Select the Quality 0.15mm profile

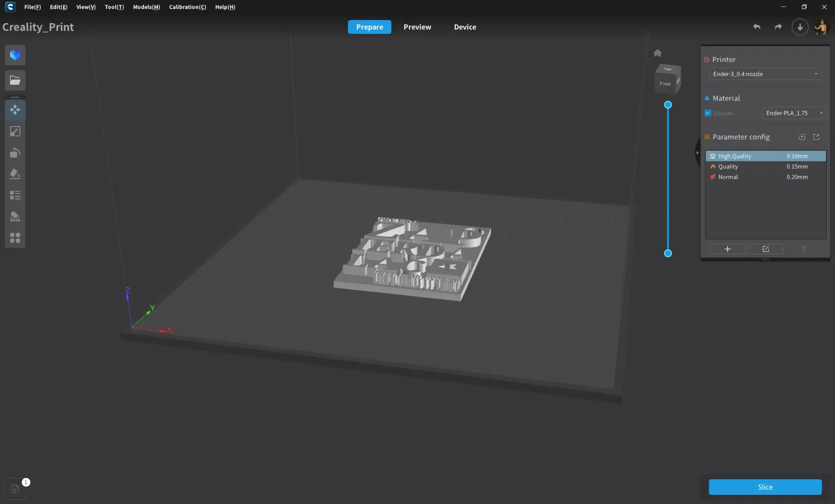pos(765,166)
